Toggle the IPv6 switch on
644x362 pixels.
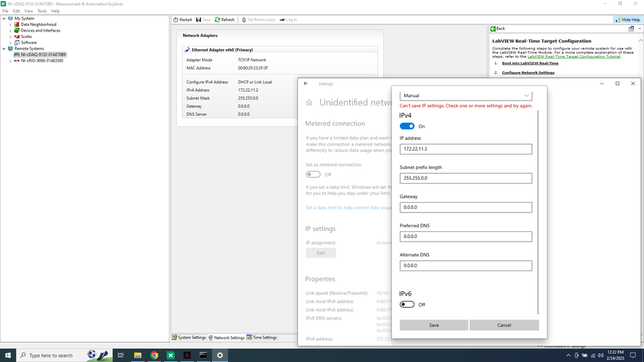tap(407, 305)
